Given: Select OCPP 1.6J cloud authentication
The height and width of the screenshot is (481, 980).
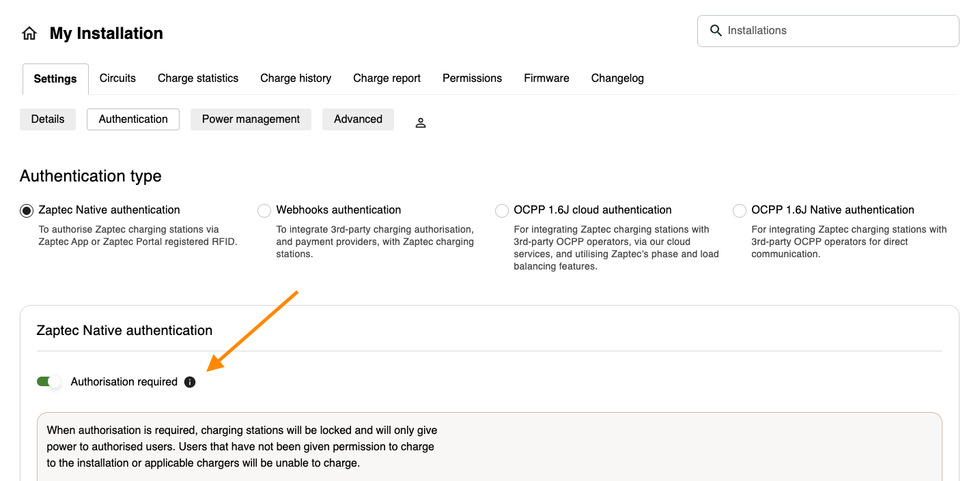Looking at the screenshot, I should (x=502, y=210).
